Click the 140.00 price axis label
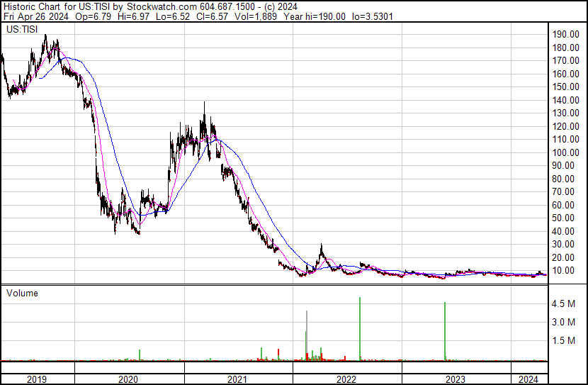The height and width of the screenshot is (385, 588). (566, 100)
